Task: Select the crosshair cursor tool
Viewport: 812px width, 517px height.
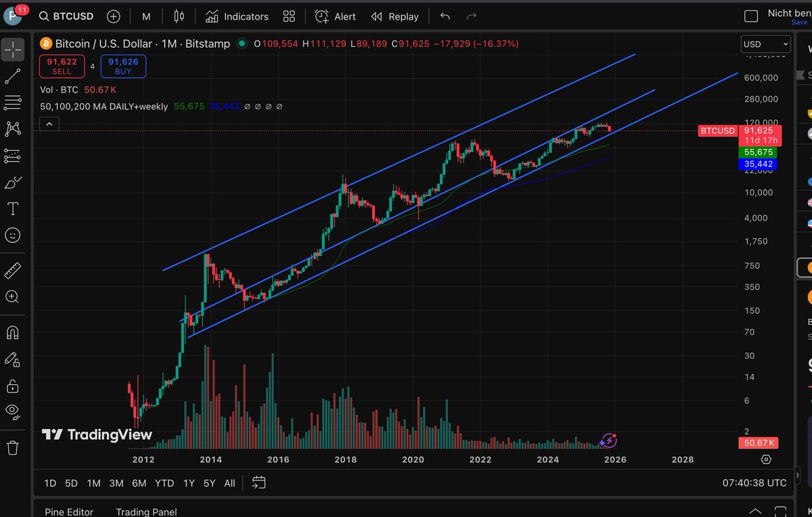Action: [13, 49]
